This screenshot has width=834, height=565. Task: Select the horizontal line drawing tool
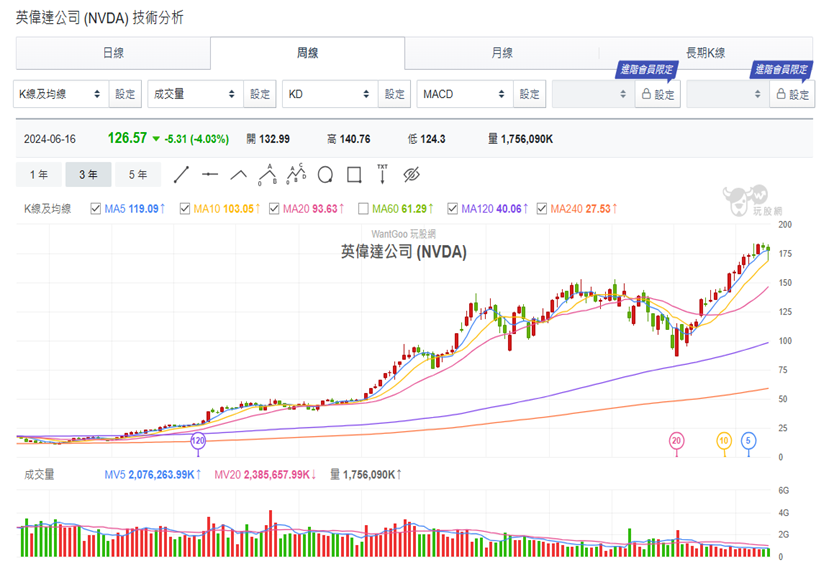tap(210, 175)
